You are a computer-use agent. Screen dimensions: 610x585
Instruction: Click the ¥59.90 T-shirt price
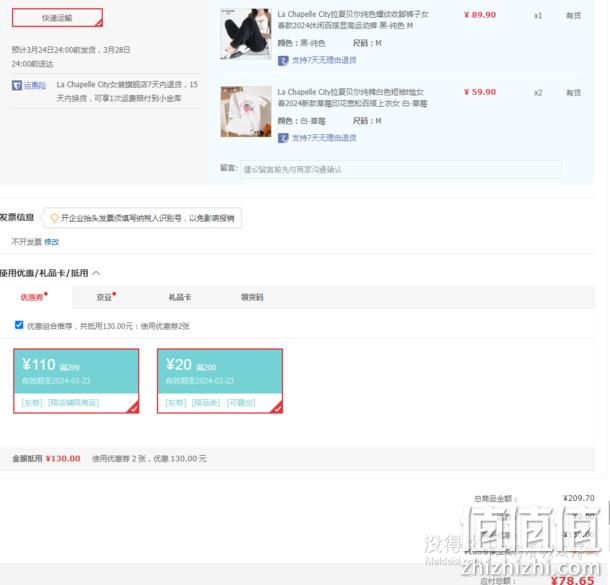(480, 92)
